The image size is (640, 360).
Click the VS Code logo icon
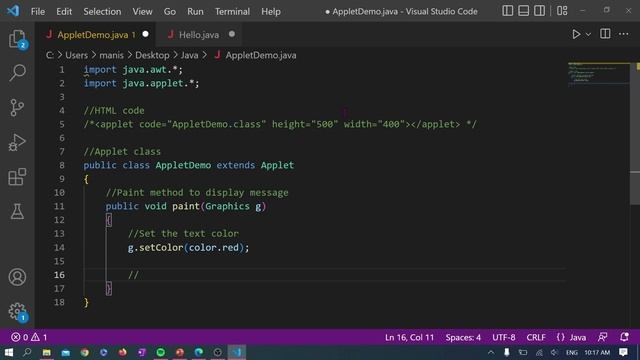[x=13, y=11]
